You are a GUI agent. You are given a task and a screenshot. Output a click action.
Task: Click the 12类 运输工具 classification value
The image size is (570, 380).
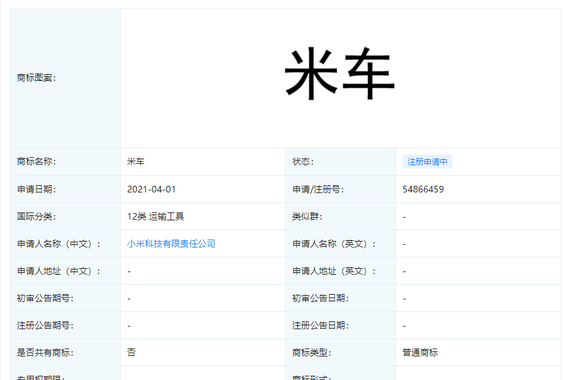click(156, 217)
